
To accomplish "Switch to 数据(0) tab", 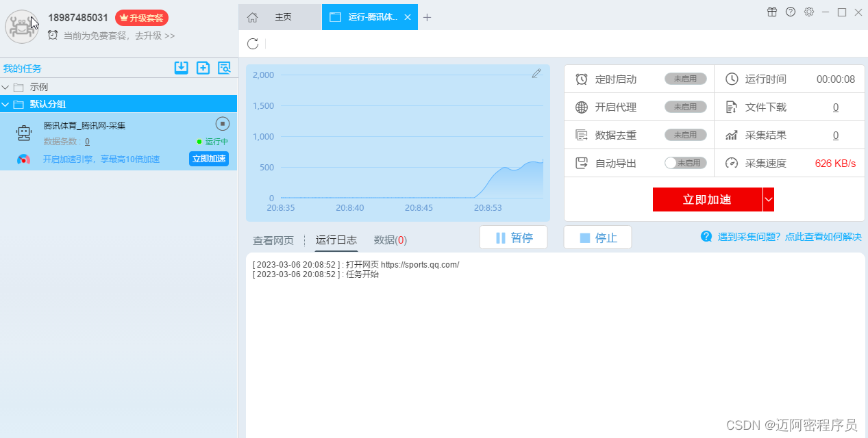I will 390,240.
